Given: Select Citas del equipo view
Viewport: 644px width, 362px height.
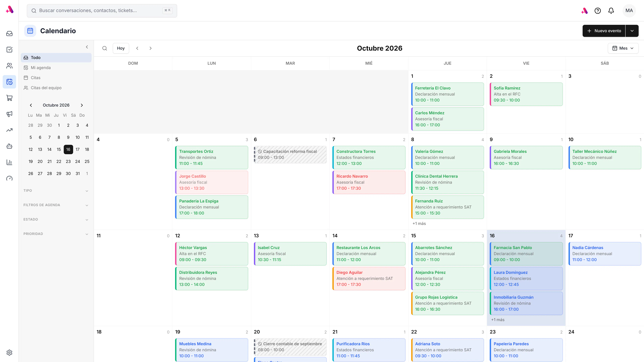Looking at the screenshot, I should pyautogui.click(x=56, y=88).
